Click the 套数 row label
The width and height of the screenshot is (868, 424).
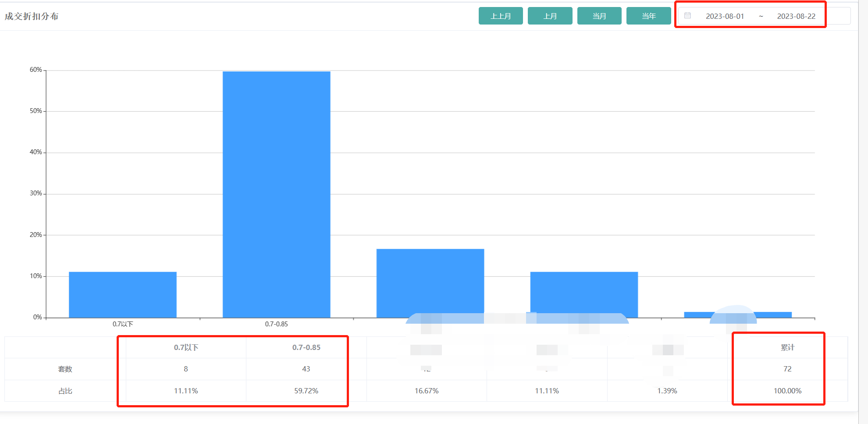65,369
